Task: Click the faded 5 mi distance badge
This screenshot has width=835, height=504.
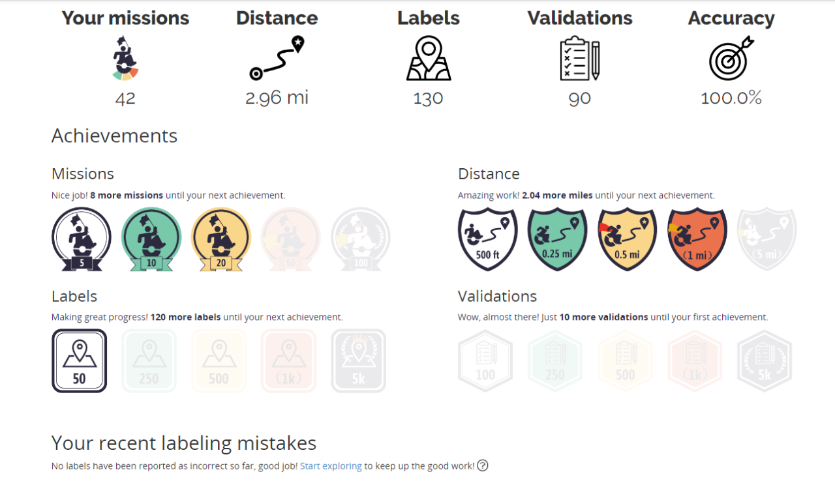Action: pos(767,239)
